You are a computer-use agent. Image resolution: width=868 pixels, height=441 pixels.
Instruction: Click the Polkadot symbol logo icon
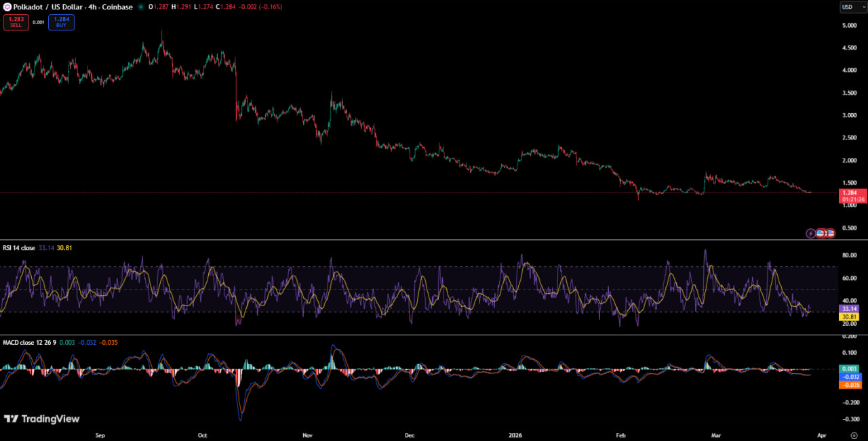click(7, 7)
